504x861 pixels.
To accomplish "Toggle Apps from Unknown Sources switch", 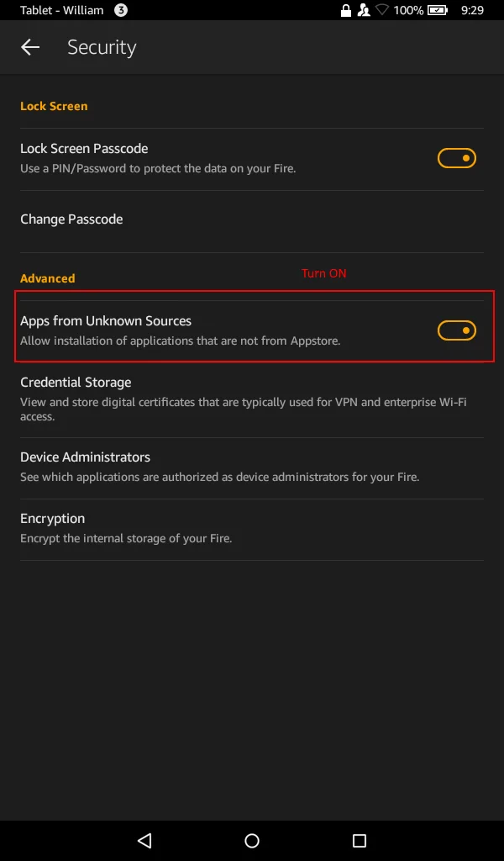I will click(x=456, y=330).
